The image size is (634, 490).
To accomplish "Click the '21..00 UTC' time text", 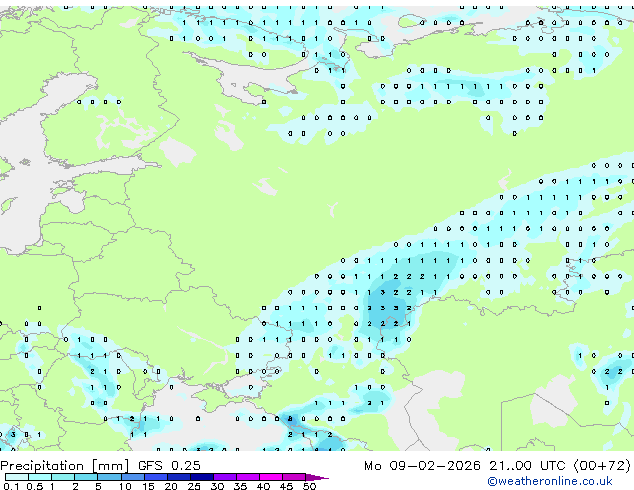I will click(527, 465).
